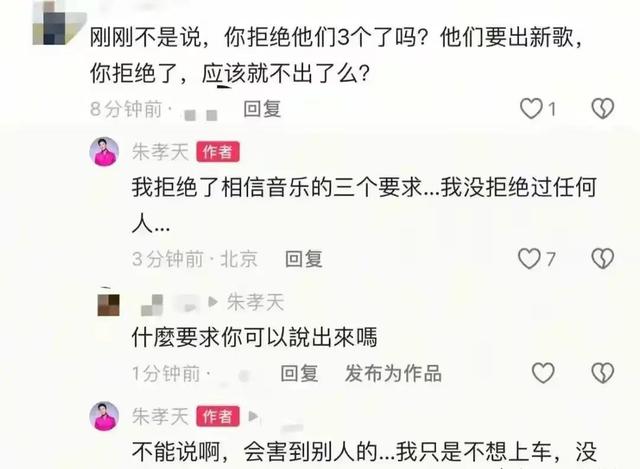Like the 什麼要求你可以說出來嗎 comment
Viewport: 640px width, 469px height.
click(543, 373)
